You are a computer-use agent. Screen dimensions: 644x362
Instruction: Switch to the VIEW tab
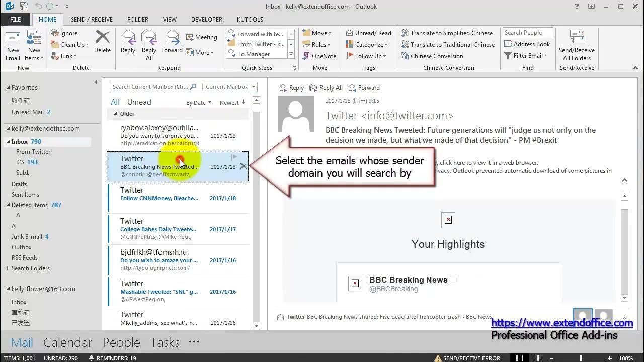(170, 20)
